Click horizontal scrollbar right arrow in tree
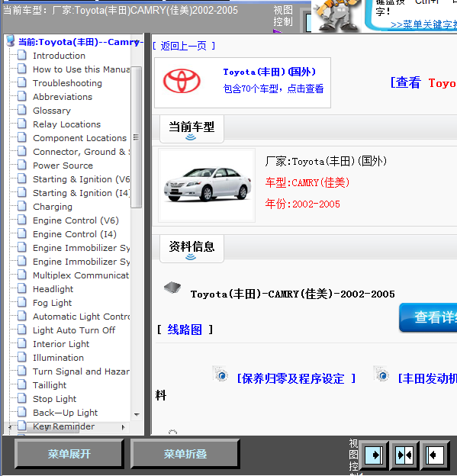The width and height of the screenshot is (457, 476). [x=123, y=427]
